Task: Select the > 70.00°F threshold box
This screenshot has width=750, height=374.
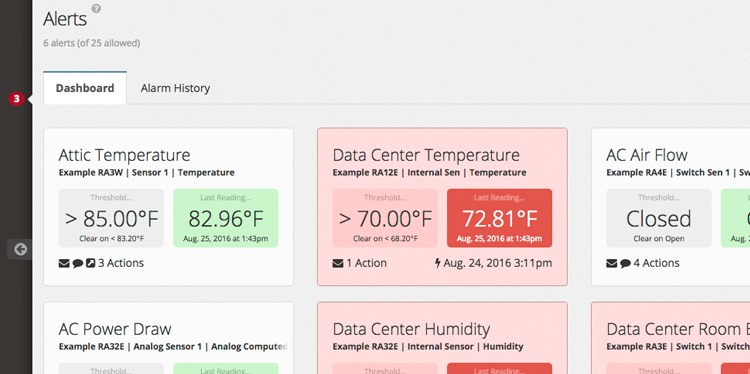Action: [385, 218]
